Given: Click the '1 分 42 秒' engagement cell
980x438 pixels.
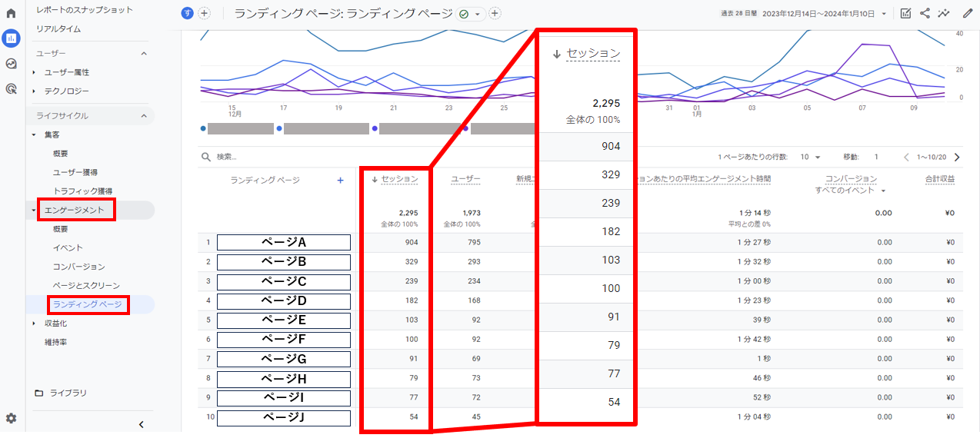Looking at the screenshot, I should coord(754,339).
